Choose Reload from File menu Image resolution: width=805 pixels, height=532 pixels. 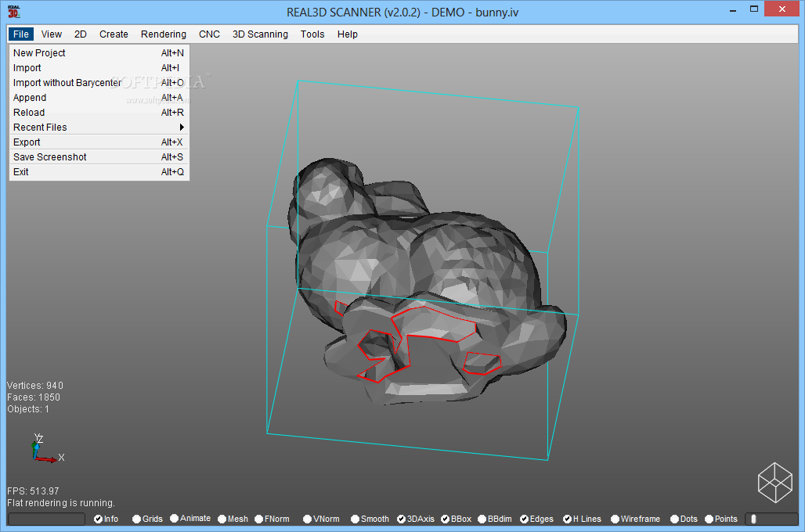99,113
